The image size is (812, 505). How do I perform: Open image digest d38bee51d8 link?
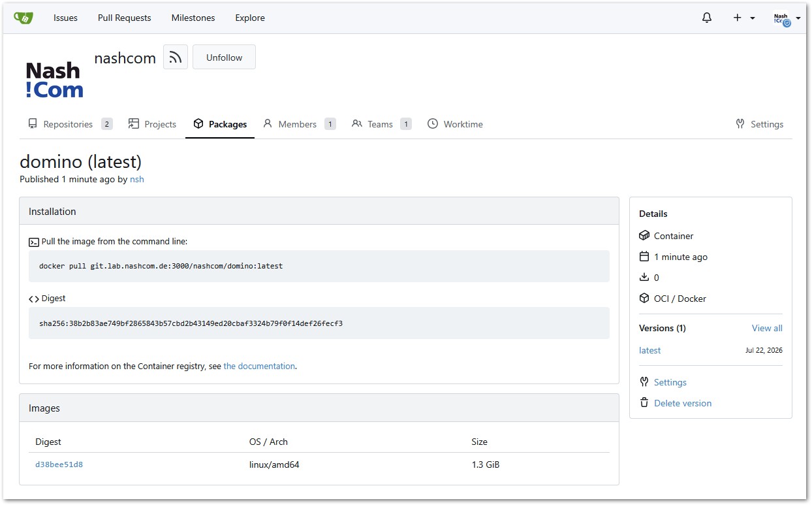click(59, 465)
